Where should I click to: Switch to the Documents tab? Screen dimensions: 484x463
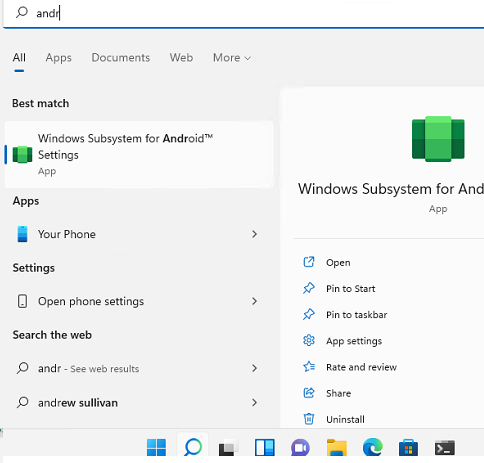click(121, 58)
